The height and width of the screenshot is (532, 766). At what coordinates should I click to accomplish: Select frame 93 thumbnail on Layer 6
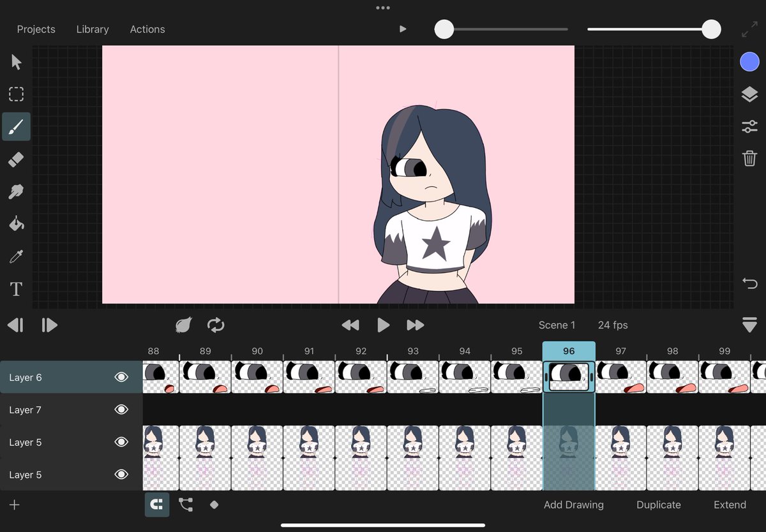pyautogui.click(x=413, y=377)
